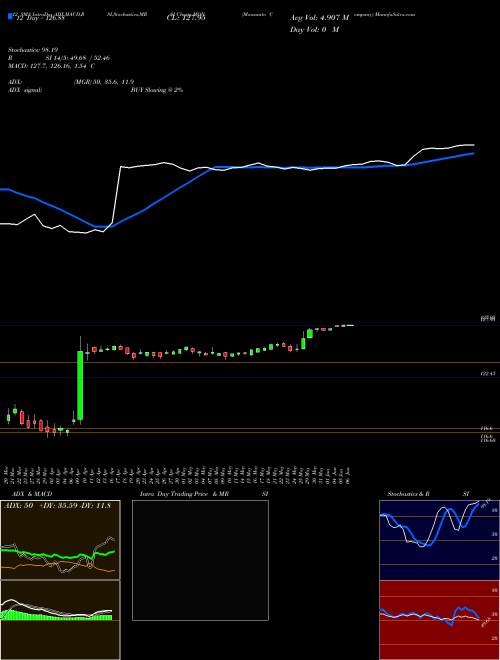Click the ADX '(MGR) 50, 35.6, 11.9' values

click(104, 82)
